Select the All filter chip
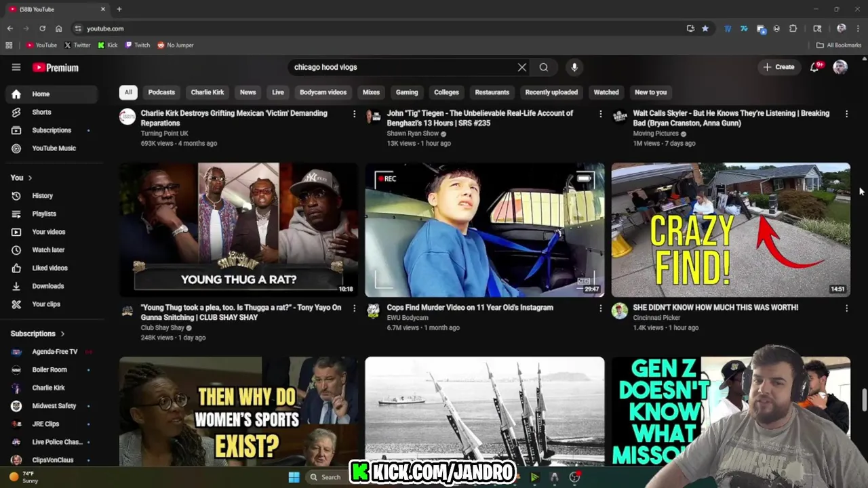The height and width of the screenshot is (488, 868). point(128,92)
